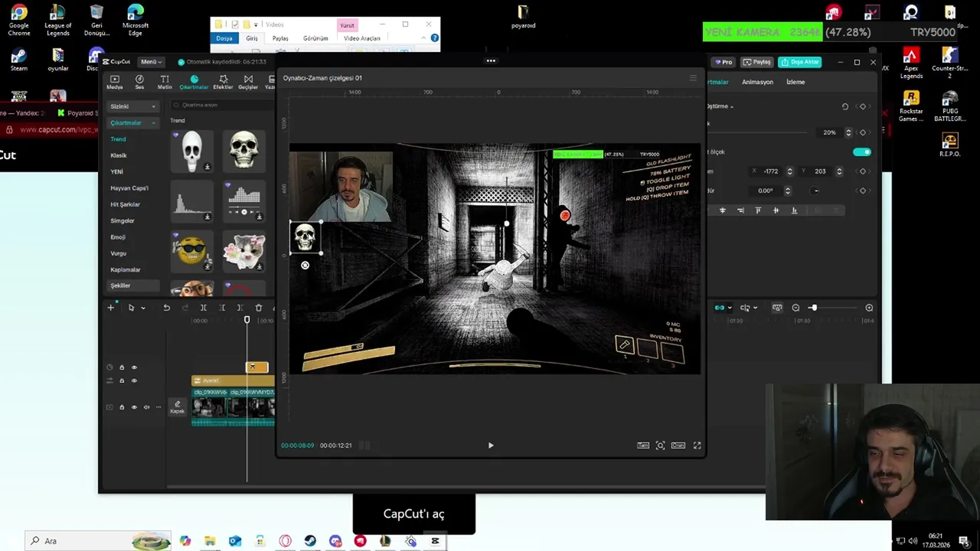Screen dimensions: 980x551
Task: Reset transform with circular arrow icon
Action: click(x=845, y=106)
